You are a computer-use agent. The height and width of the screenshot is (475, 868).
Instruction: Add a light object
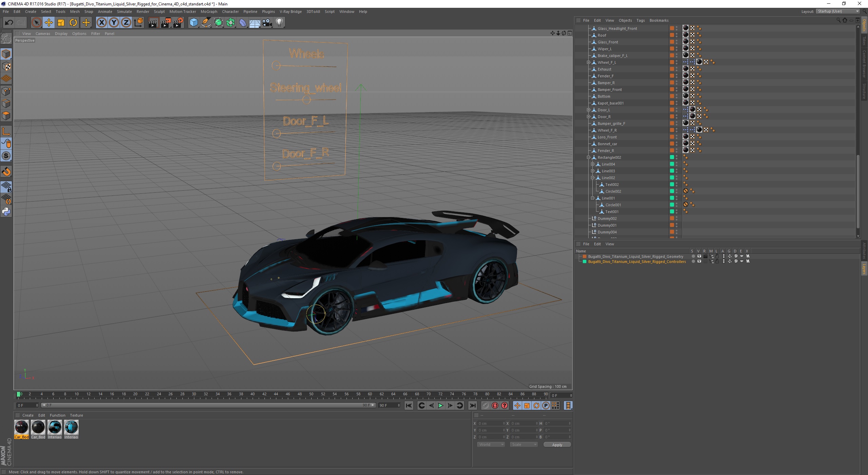pos(279,23)
